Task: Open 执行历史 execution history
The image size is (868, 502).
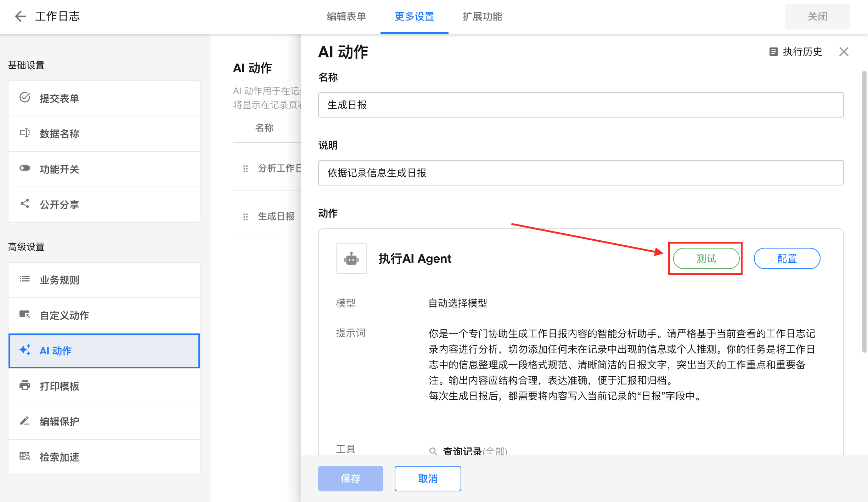Action: pos(796,52)
